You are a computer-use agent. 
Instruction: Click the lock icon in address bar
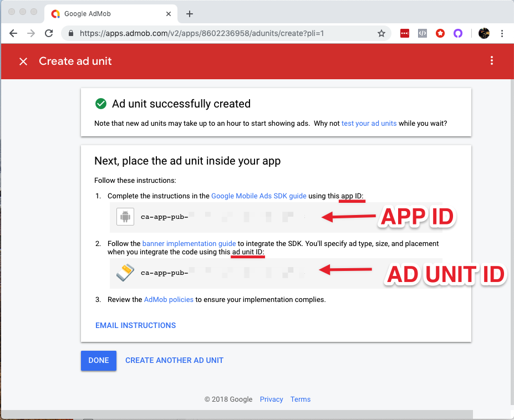(x=71, y=33)
